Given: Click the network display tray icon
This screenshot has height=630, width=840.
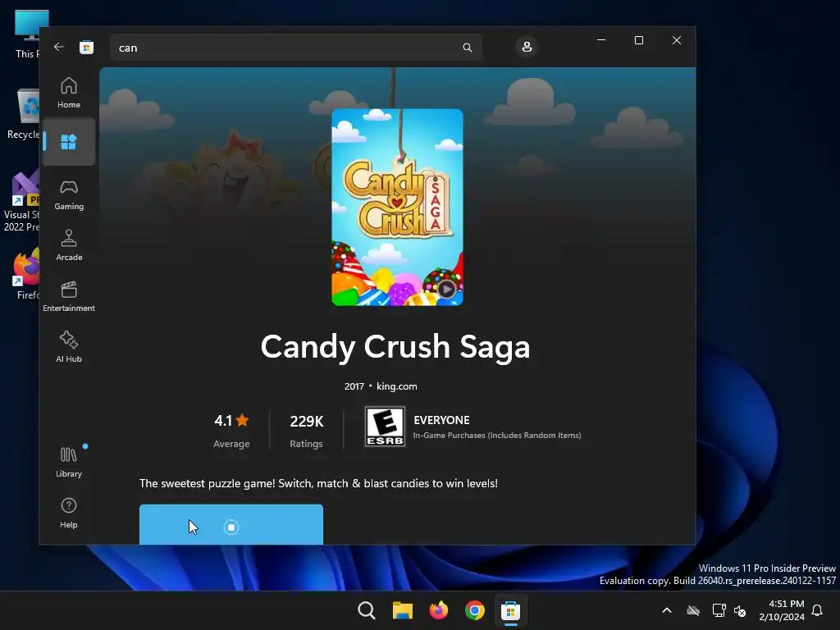Looking at the screenshot, I should pos(719,610).
